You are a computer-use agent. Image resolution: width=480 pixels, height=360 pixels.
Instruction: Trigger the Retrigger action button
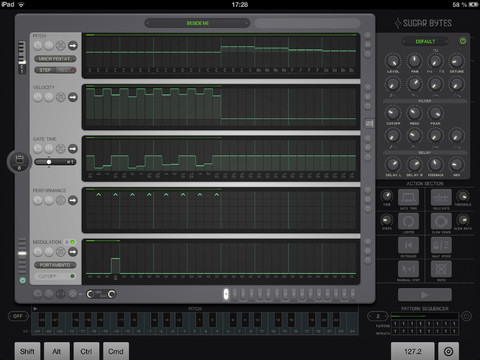coord(408,245)
